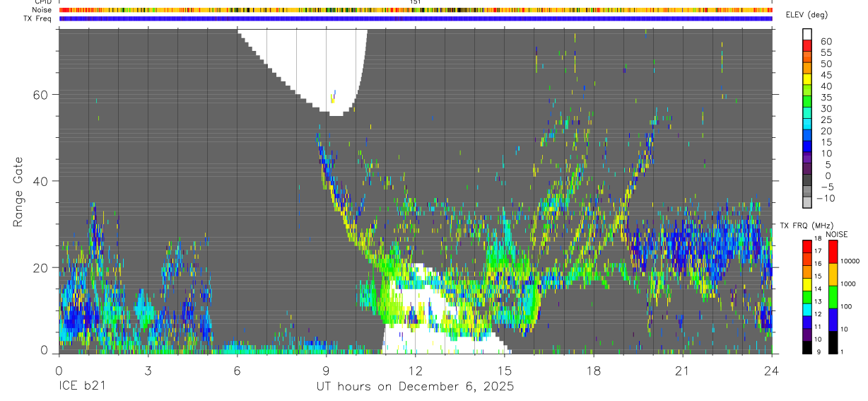
Task: Click the 1000 value in NOISE legend
Action: (x=848, y=284)
